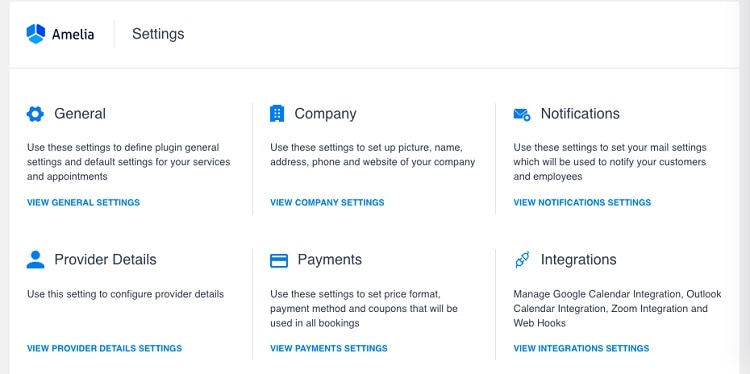Click the Integrations plug icon

(x=522, y=260)
